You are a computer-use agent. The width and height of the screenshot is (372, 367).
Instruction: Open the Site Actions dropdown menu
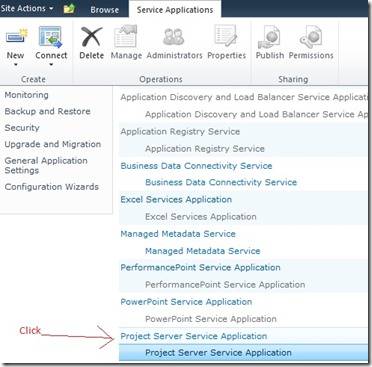27,8
